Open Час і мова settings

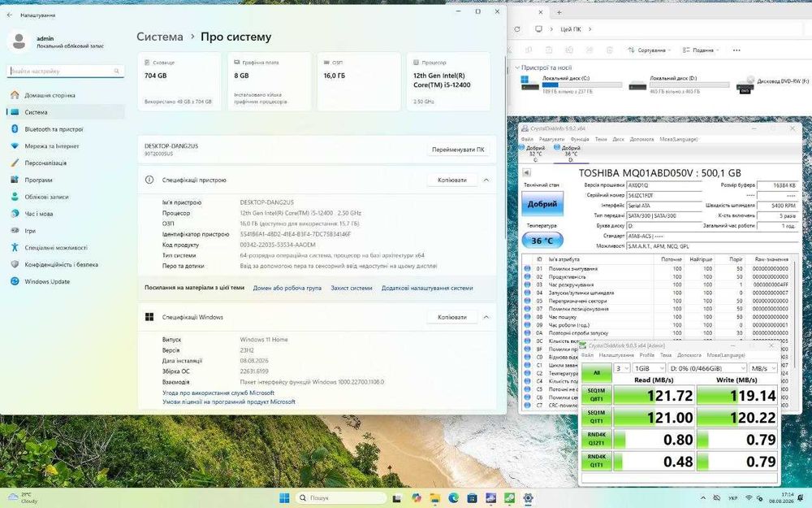pyautogui.click(x=39, y=214)
